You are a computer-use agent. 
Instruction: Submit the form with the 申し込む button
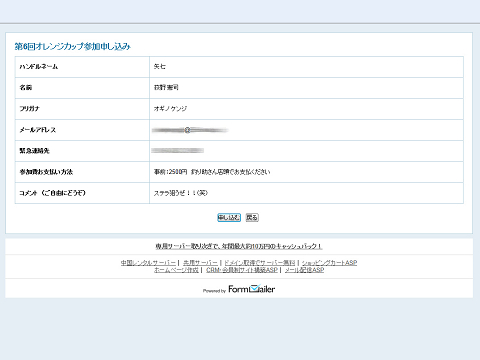[x=229, y=218]
